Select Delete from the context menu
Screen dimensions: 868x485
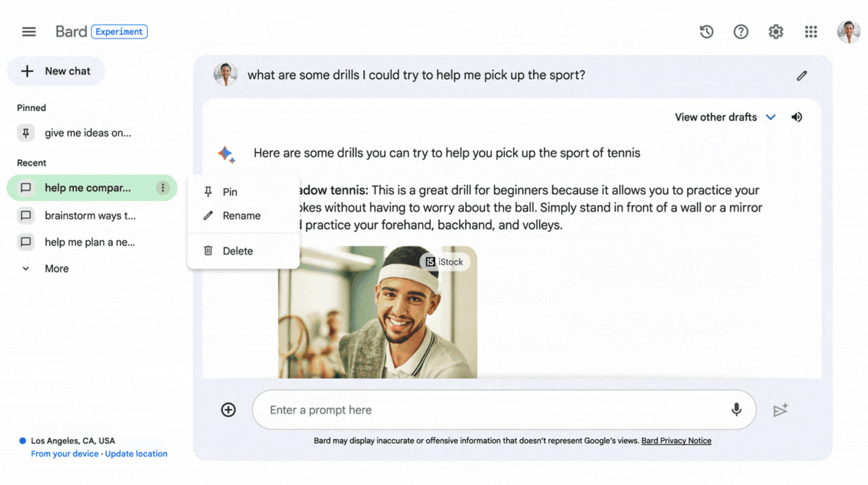coord(237,251)
